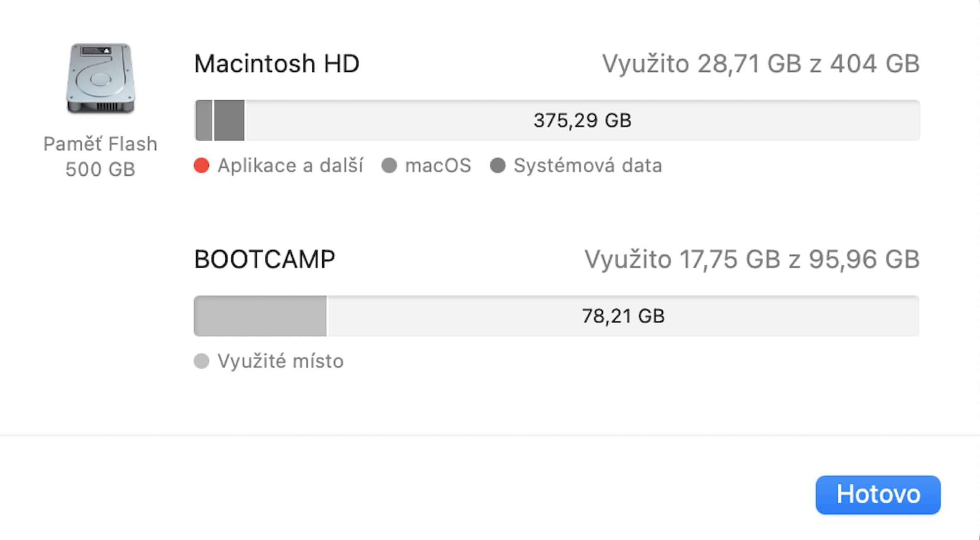Click the Využité místo legend dot
The height and width of the screenshot is (540, 980).
tap(202, 361)
